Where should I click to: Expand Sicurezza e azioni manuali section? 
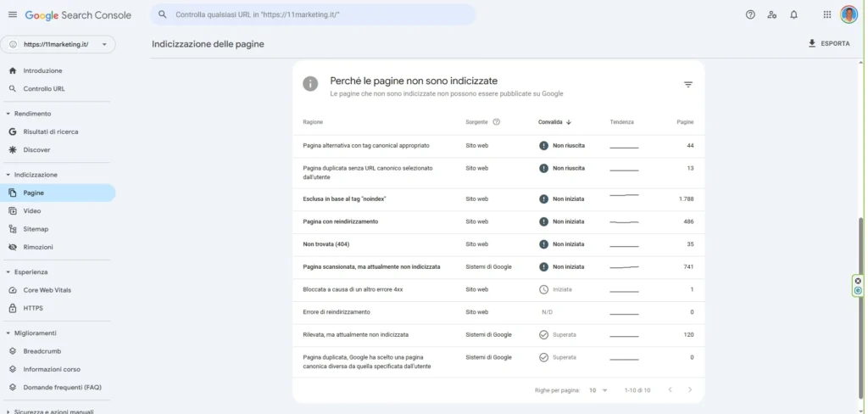point(8,411)
